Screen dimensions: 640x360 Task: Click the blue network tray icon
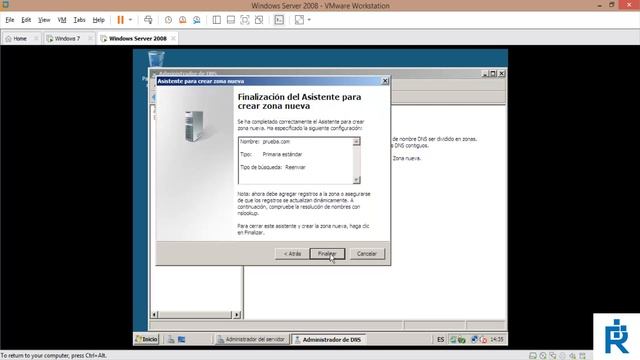click(474, 340)
